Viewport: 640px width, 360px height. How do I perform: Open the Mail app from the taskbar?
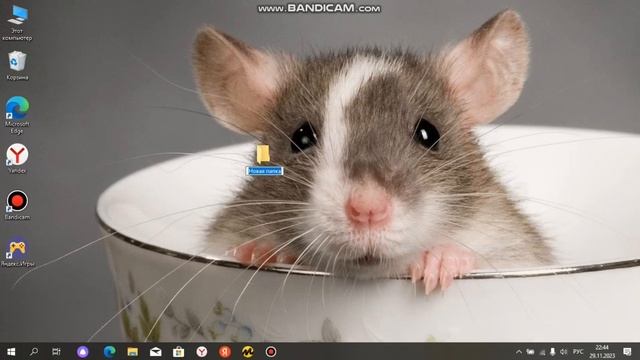(x=156, y=351)
